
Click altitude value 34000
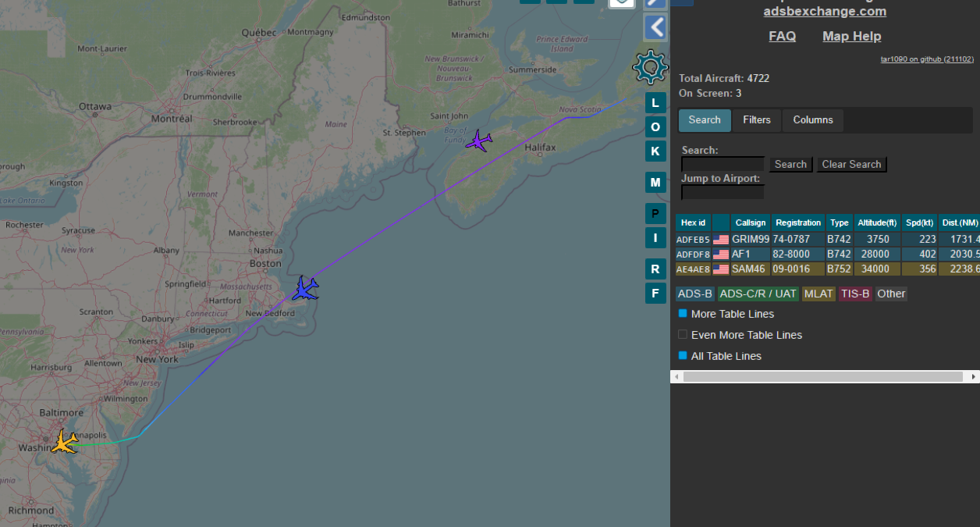875,269
